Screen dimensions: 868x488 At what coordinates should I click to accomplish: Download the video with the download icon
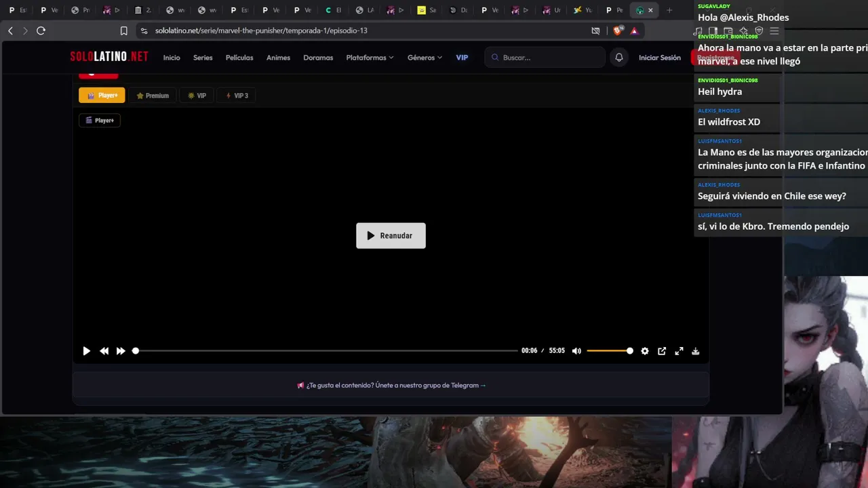(696, 351)
